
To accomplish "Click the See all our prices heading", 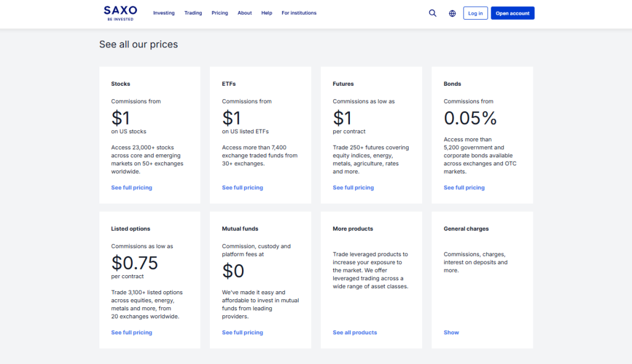I will point(138,44).
